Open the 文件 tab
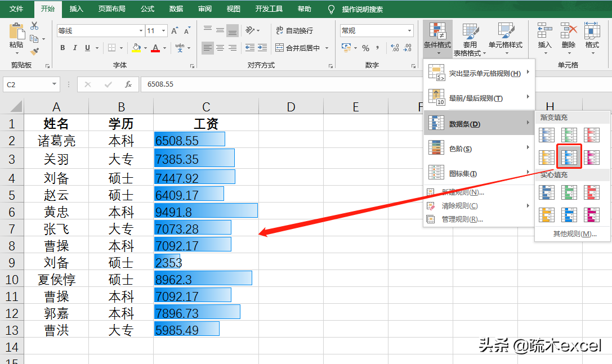 click(16, 8)
